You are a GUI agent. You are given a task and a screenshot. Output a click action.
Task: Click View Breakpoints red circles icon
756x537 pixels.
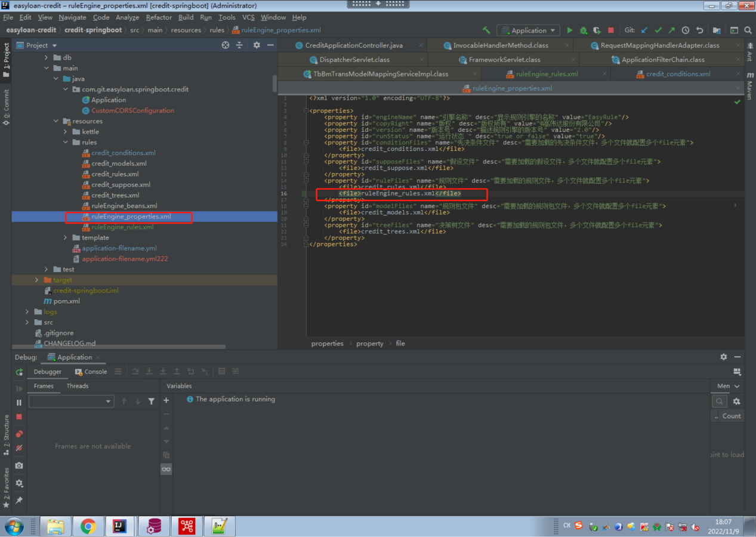click(x=19, y=434)
